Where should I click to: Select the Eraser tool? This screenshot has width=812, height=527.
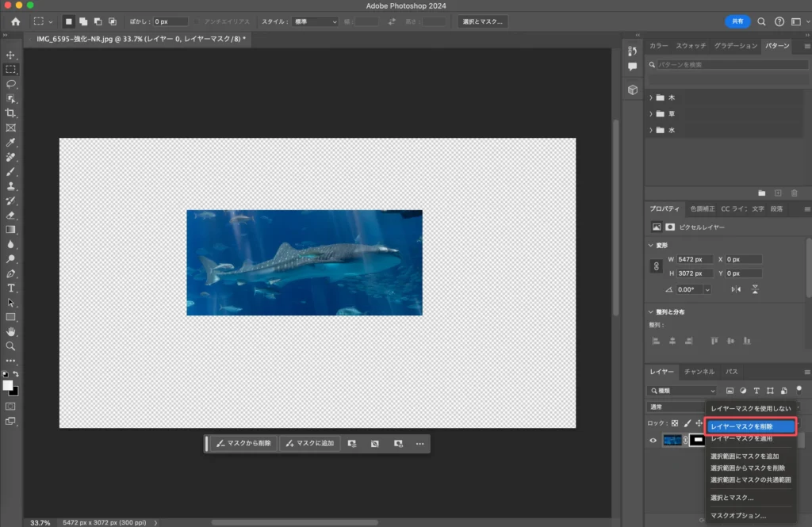pyautogui.click(x=11, y=215)
